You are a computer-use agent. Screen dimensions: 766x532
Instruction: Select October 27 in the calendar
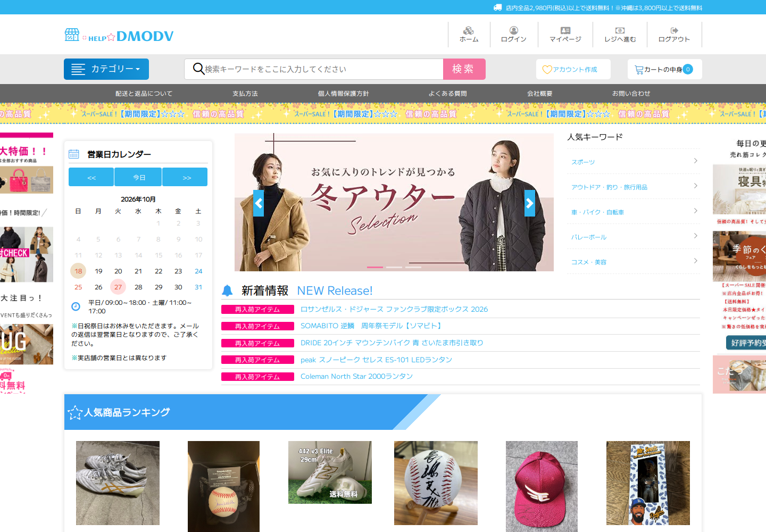coord(118,287)
